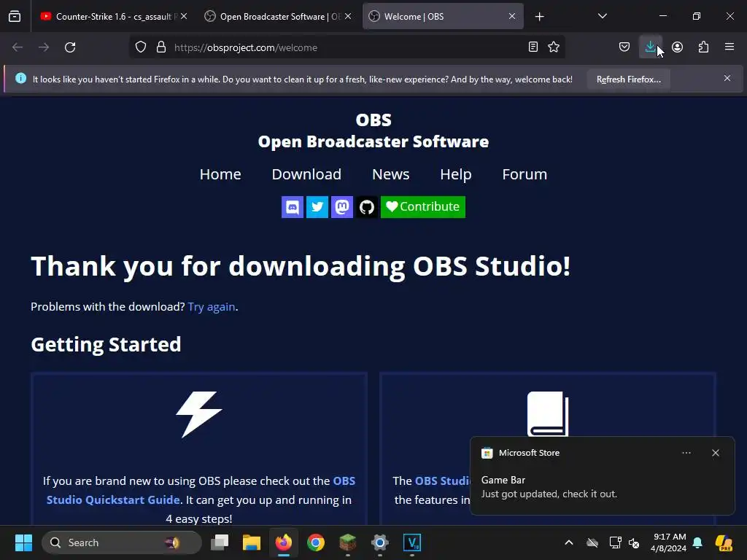747x560 pixels.
Task: Open the Download navigation item
Action: pos(306,174)
